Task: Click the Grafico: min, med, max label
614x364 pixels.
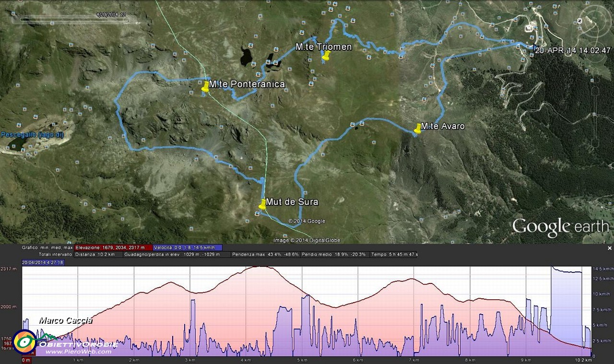Action: [x=47, y=247]
